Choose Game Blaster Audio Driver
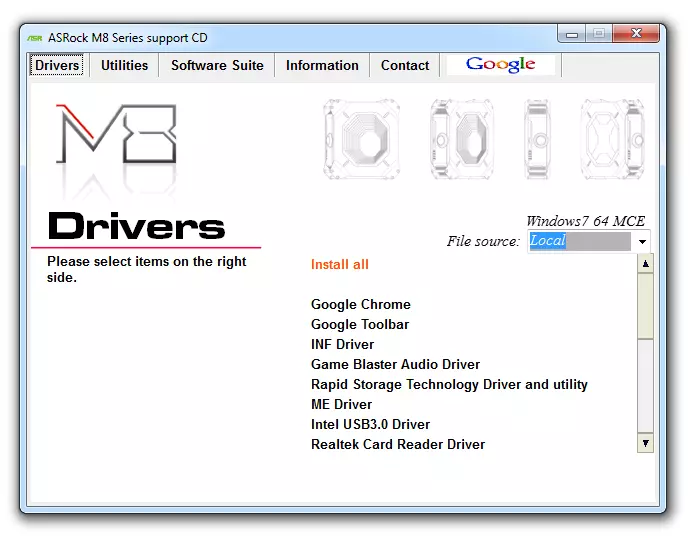Screen dimensions: 690x536 [395, 364]
